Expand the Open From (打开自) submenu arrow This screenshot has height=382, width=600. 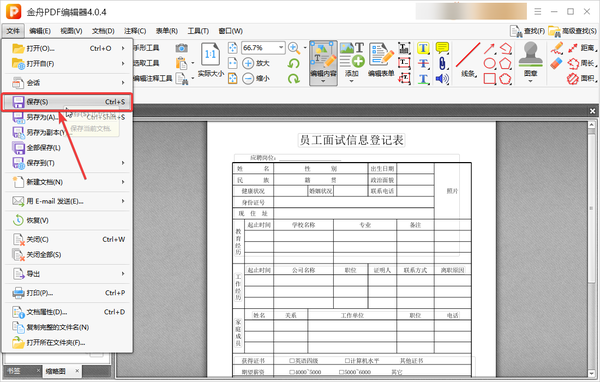pos(123,64)
